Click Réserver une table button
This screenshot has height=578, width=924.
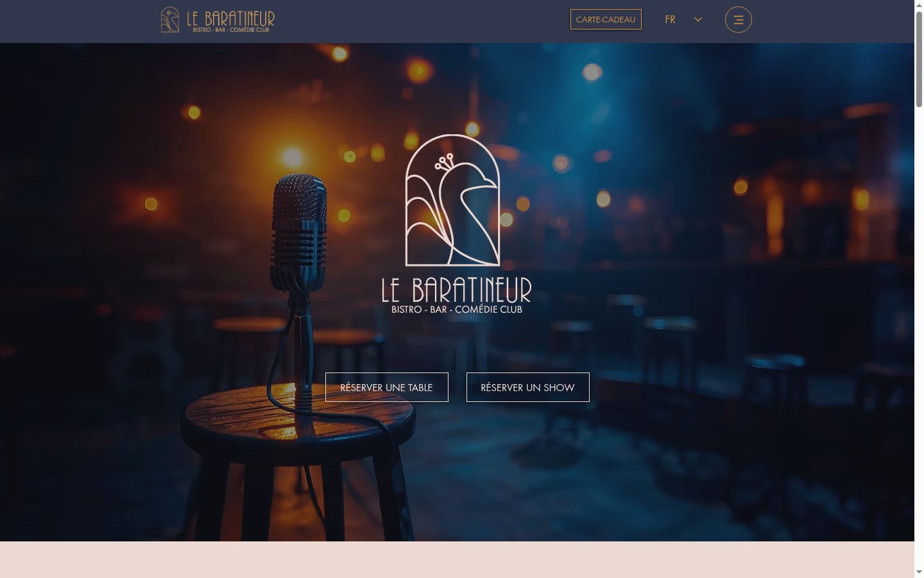(387, 387)
